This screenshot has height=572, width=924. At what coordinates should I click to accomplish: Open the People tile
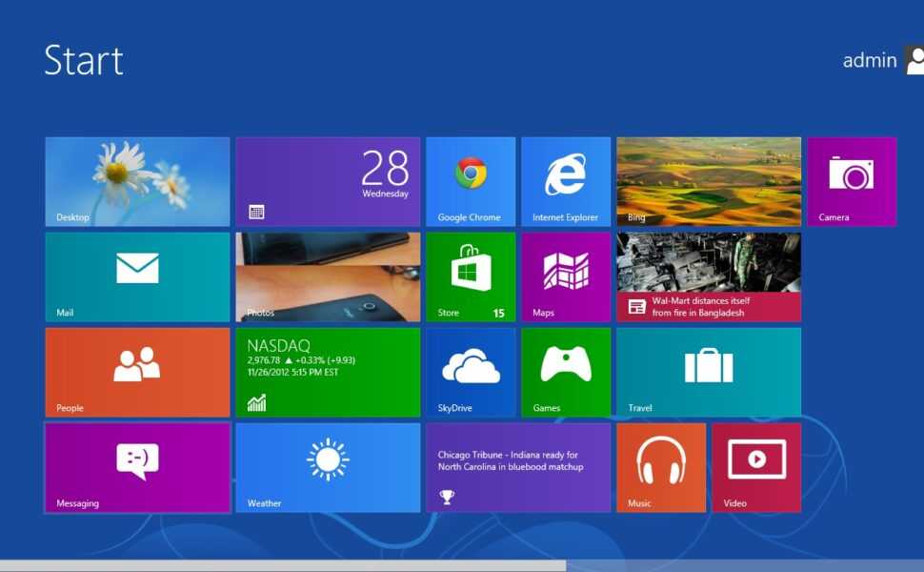tap(137, 373)
